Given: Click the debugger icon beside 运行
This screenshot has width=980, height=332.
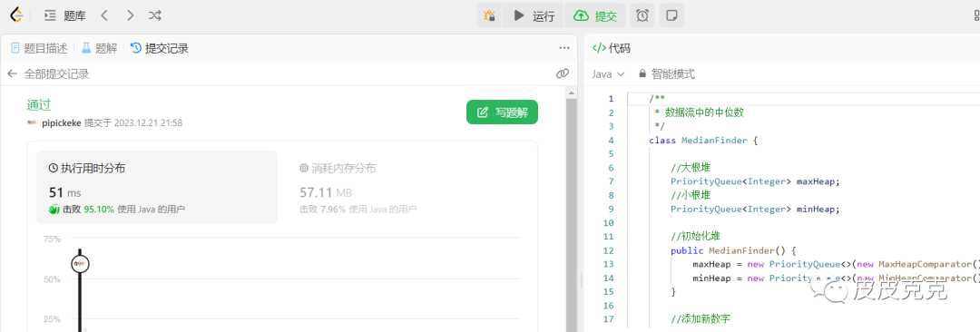Looking at the screenshot, I should tap(489, 15).
